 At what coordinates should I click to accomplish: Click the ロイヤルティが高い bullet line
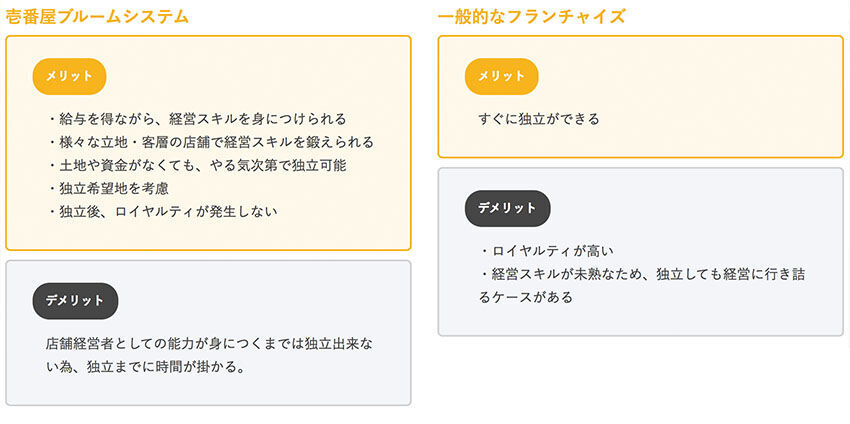point(546,250)
